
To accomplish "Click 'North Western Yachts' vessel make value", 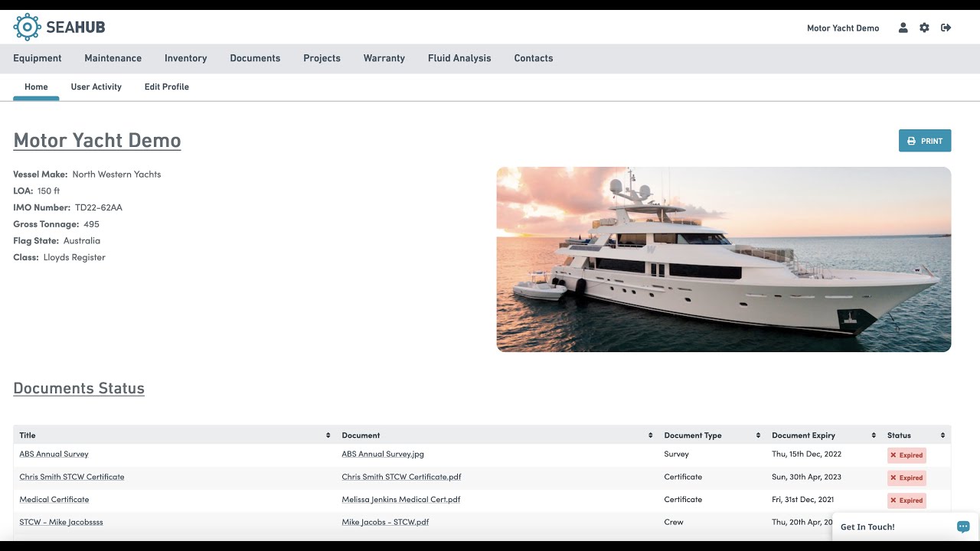I will (x=116, y=174).
